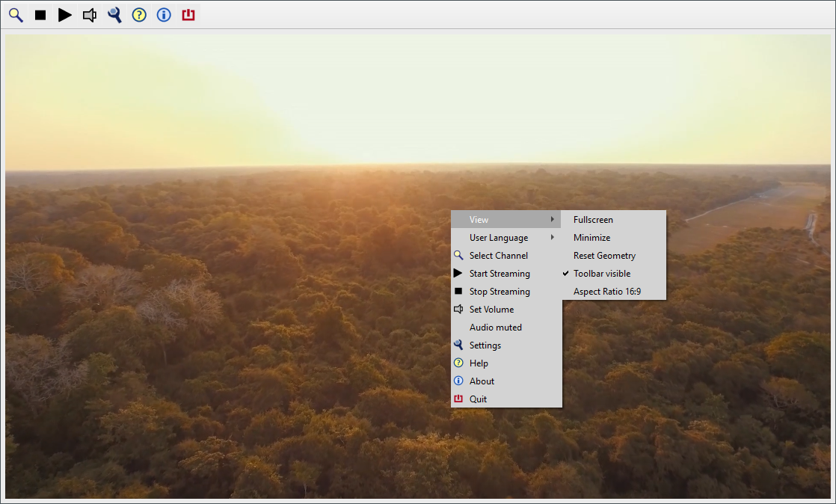Open volume via the toolbar speaker icon
Viewport: 836px width, 504px height.
[x=90, y=15]
